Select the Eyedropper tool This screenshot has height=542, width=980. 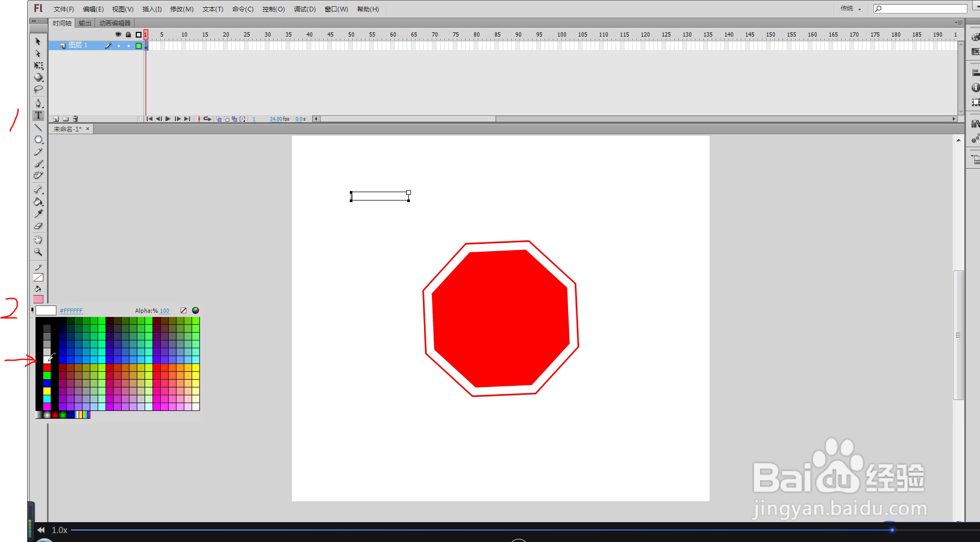point(38,214)
